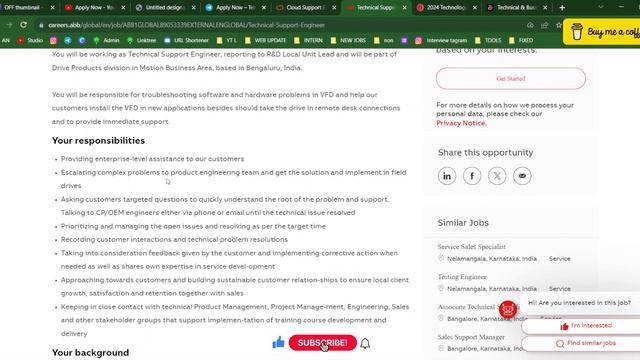Click 'Recording customer interactions and technical problem resolutions'
Screen dimensions: 640x360
(x=174, y=239)
